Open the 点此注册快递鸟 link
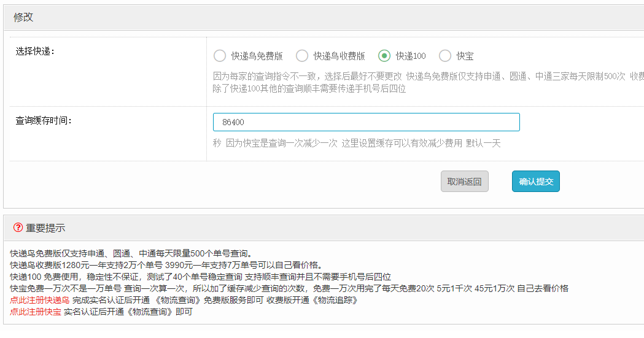This screenshot has width=644, height=338. tap(39, 300)
